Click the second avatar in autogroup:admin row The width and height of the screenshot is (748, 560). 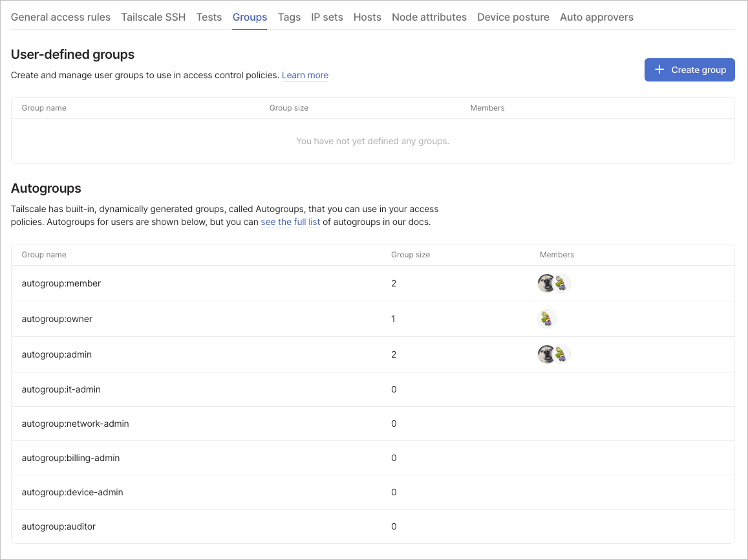click(561, 354)
